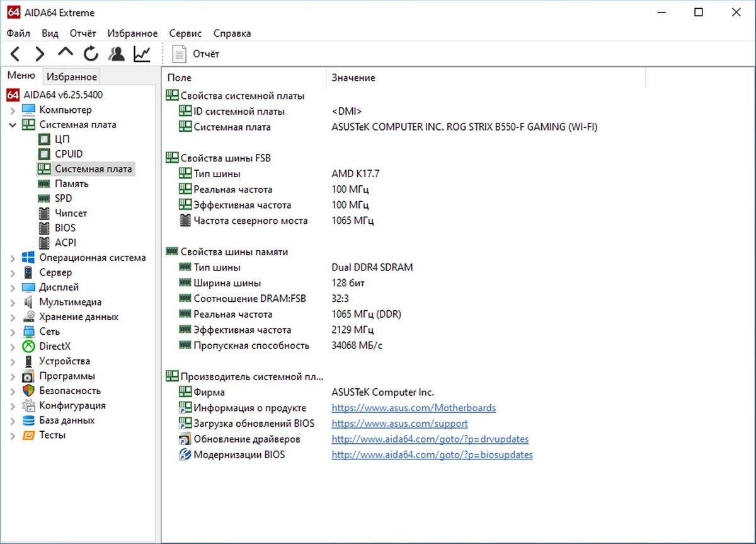Click the Чипсет chip icon in tree
Image resolution: width=756 pixels, height=544 pixels.
pos(43,213)
